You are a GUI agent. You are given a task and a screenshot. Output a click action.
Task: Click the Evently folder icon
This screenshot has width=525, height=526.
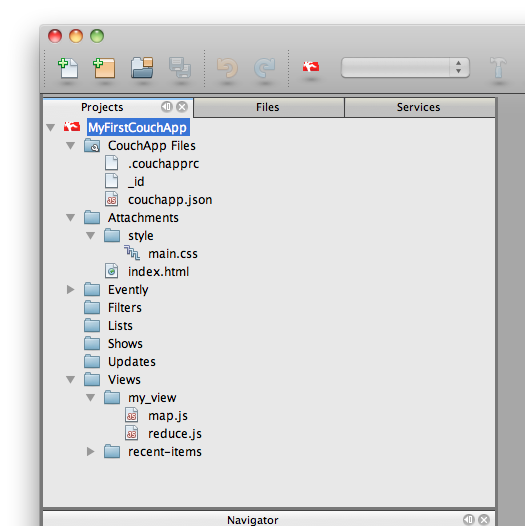tap(92, 289)
